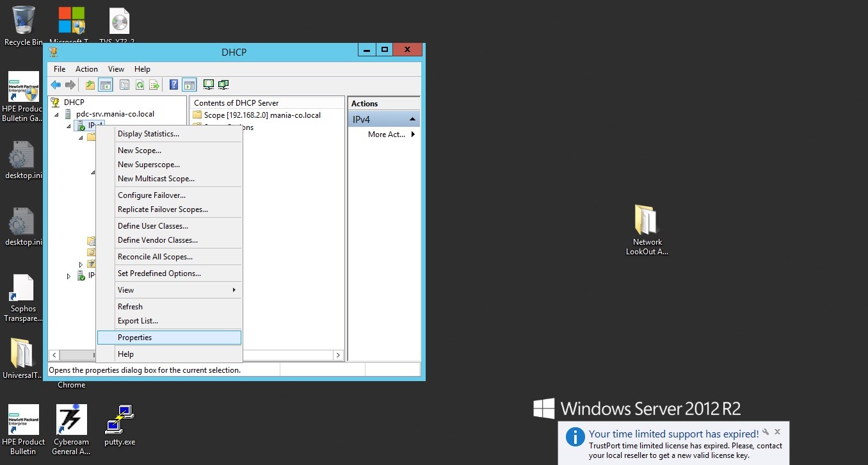Select the pdc-srv.mania-co.local server node
The image size is (868, 465).
coord(115,114)
